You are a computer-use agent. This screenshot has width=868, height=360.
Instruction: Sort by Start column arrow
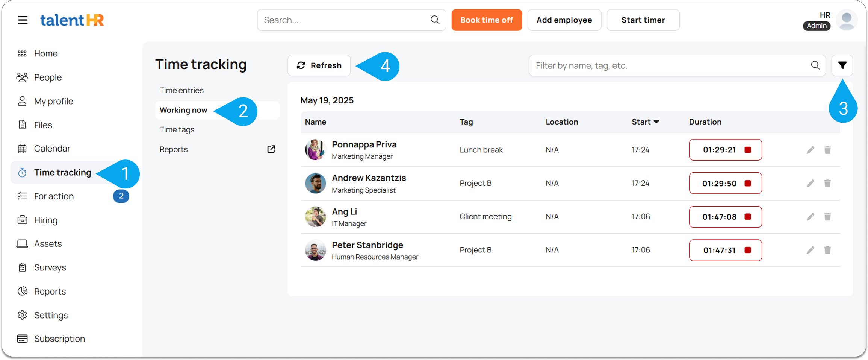(656, 122)
